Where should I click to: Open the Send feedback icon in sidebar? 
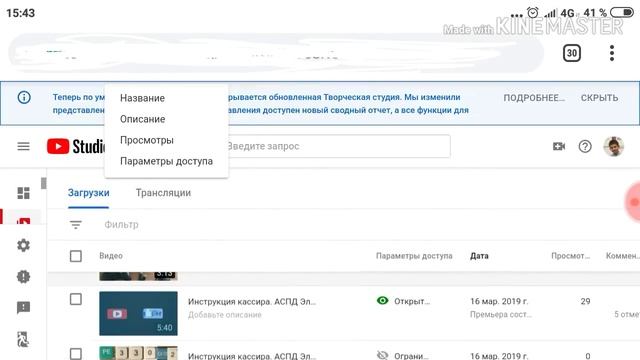click(23, 307)
